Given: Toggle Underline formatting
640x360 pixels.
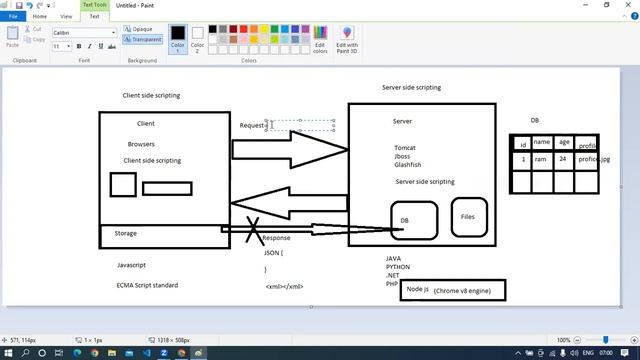Looking at the screenshot, I should [x=101, y=47].
